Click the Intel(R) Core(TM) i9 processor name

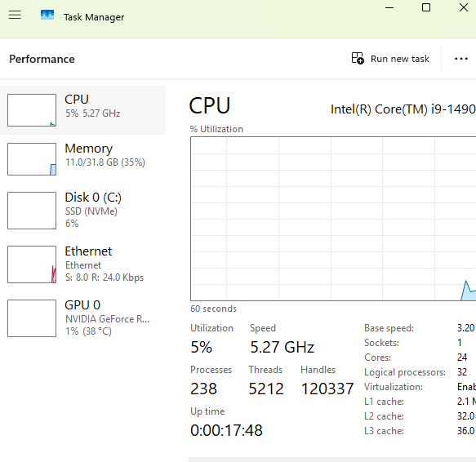coord(403,109)
